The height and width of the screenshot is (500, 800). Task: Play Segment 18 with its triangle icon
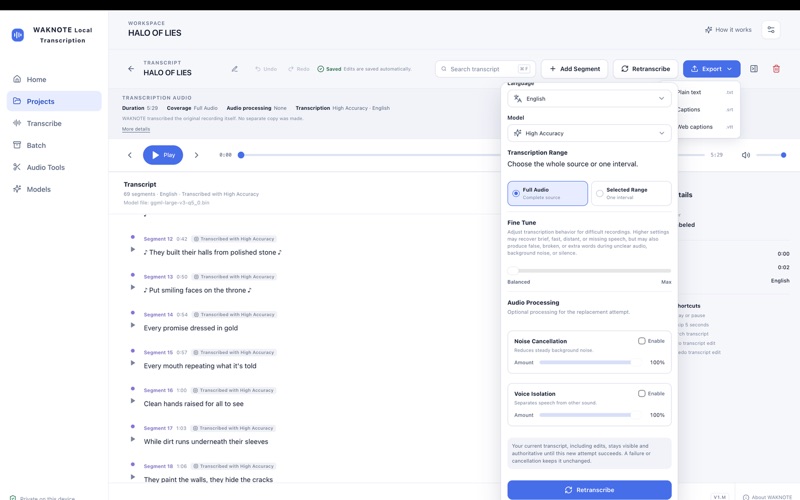133,477
